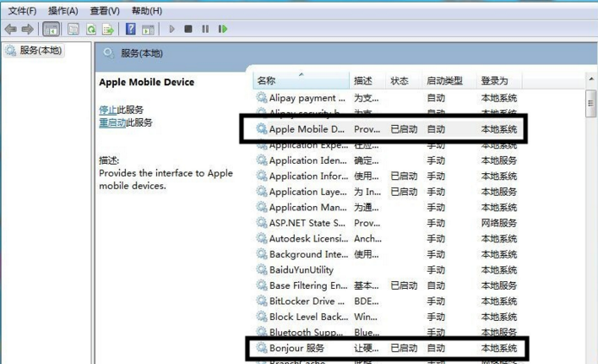This screenshot has width=598, height=364.
Task: Click 网络服务 in ASP.NET State row
Action: coord(499,223)
